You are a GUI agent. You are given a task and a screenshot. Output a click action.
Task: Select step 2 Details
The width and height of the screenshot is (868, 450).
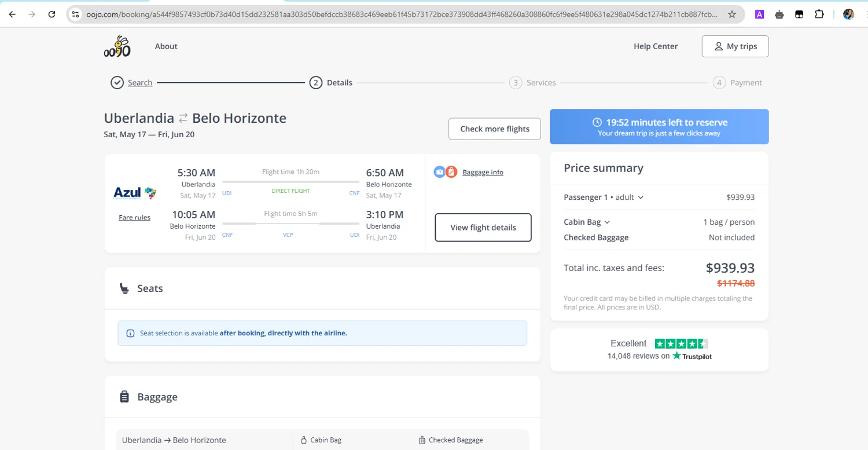(x=331, y=83)
